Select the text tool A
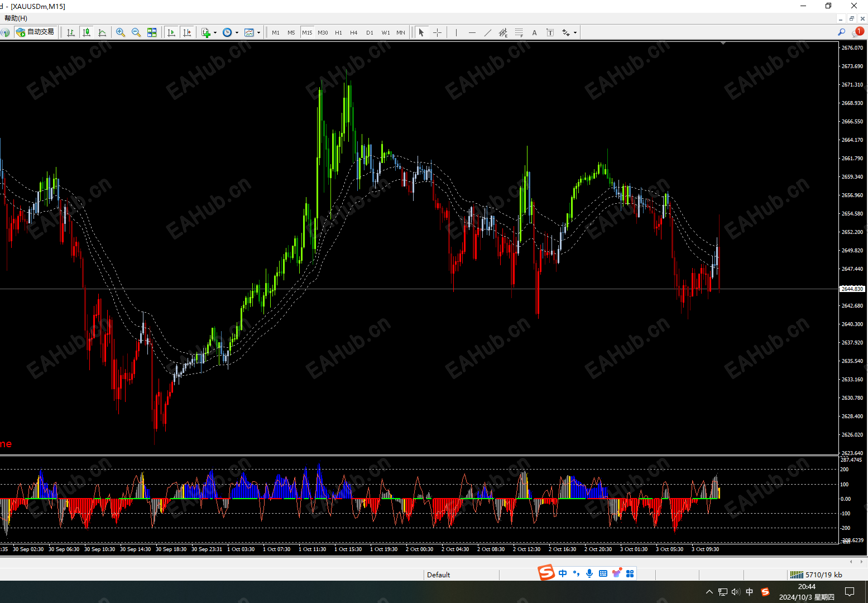 [534, 32]
